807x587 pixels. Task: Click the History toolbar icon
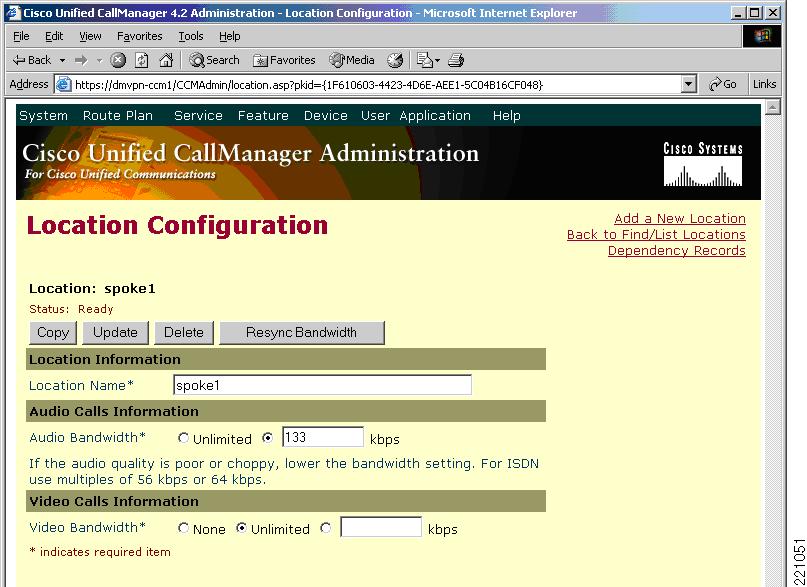(395, 60)
